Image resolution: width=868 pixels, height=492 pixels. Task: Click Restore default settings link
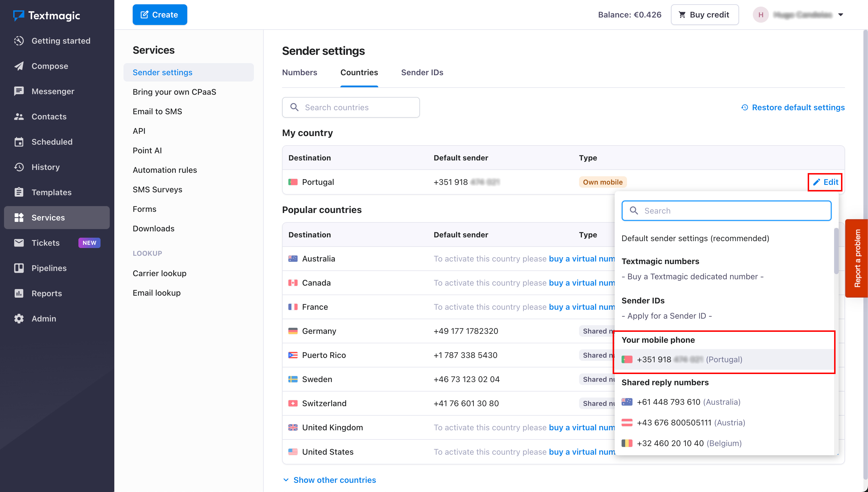pyautogui.click(x=793, y=107)
